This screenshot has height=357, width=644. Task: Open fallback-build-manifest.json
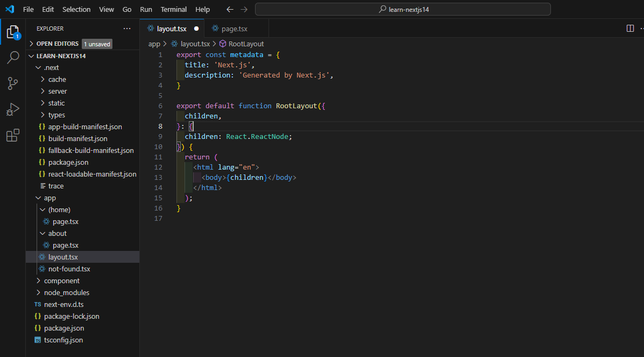coord(82,151)
